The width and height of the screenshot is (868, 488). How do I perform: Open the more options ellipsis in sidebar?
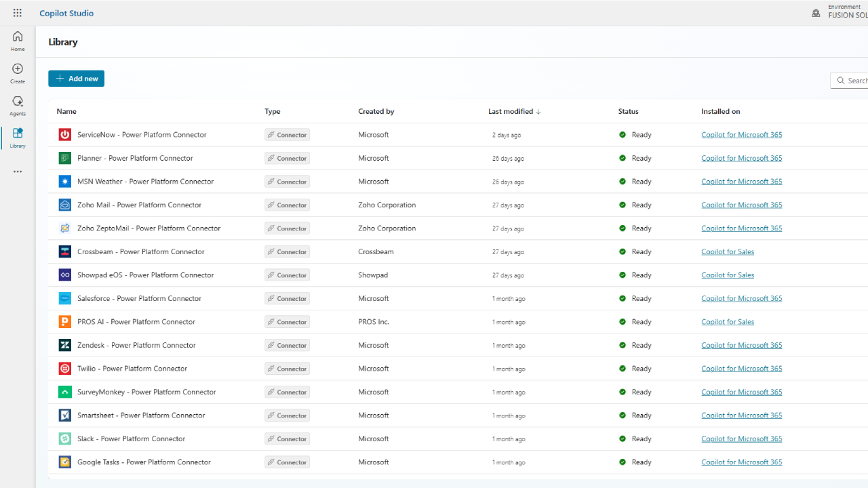pos(18,171)
